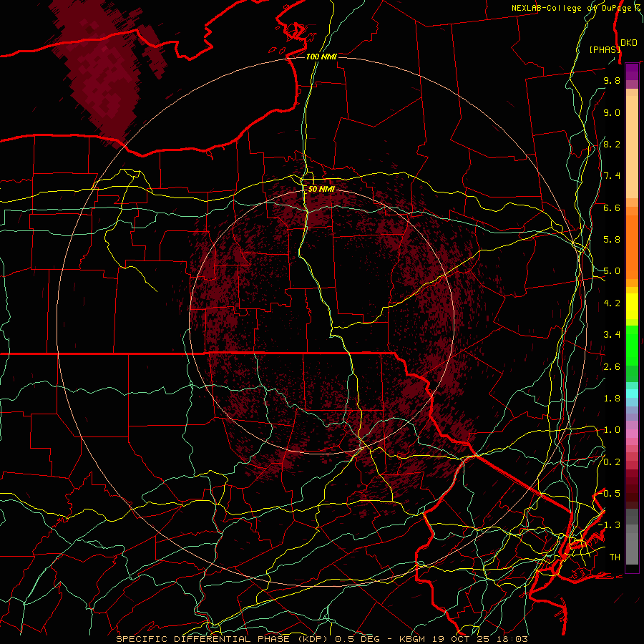The height and width of the screenshot is (644, 644).
Task: Click the purple swatch at top of color bar
Action: pyautogui.click(x=632, y=72)
